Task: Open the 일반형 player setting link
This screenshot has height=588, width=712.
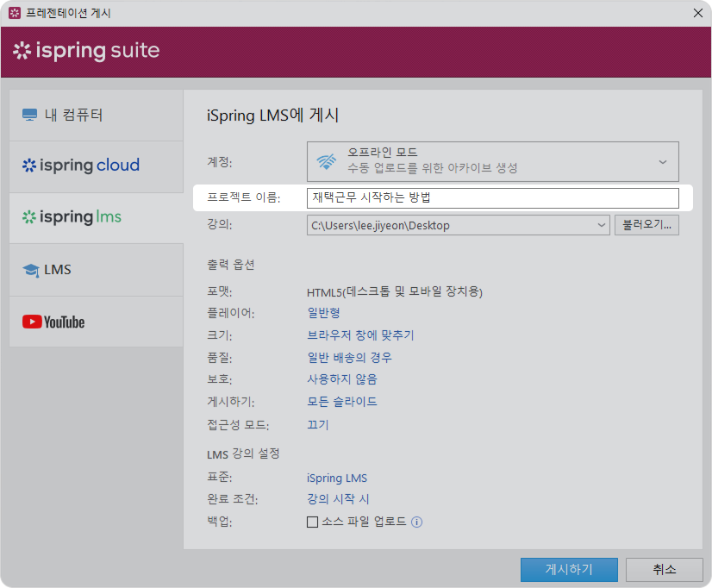Action: (x=323, y=312)
